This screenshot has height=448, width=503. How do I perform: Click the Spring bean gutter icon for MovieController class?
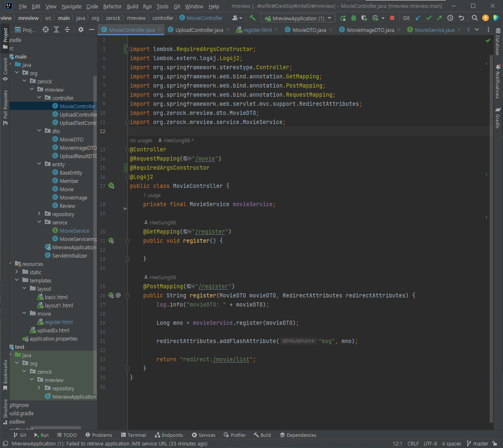[111, 186]
